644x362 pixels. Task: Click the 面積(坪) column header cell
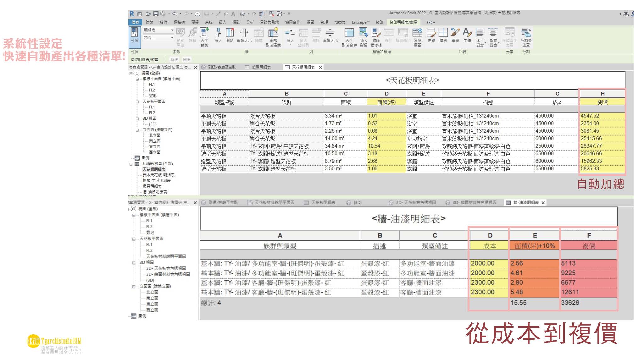tap(386, 102)
